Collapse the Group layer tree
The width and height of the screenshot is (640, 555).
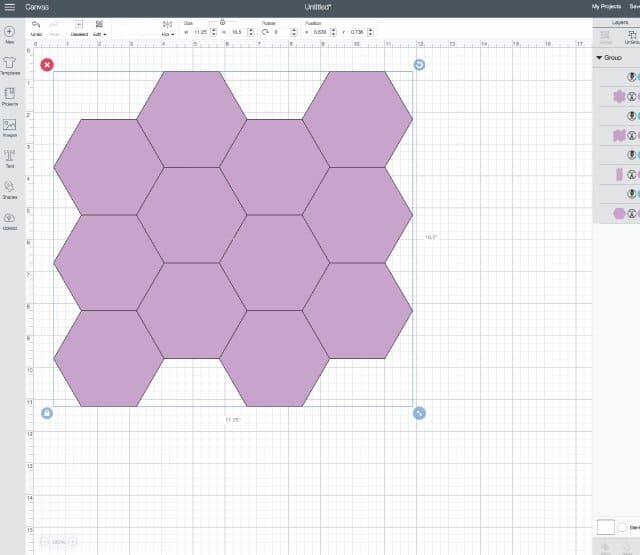coord(599,58)
